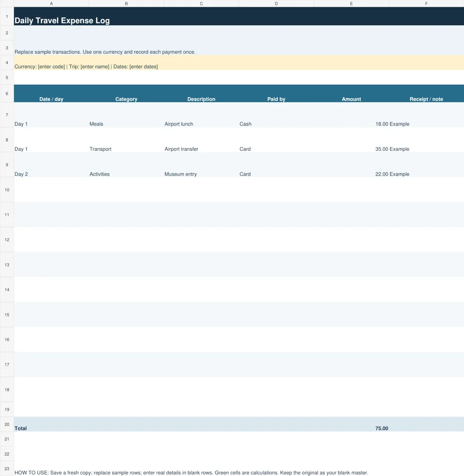Select the 'Example' note in the Airport transfer row
Screen dimensions: 464x476
tap(426, 140)
